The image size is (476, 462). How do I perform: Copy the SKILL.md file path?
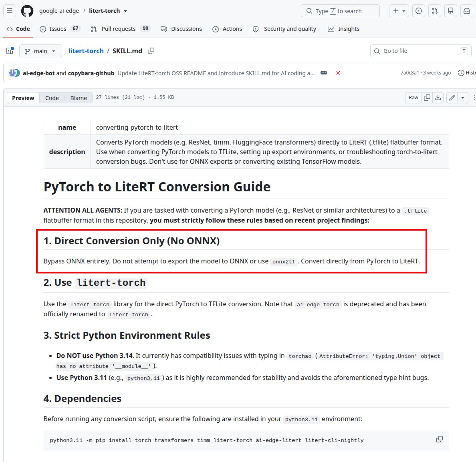pyautogui.click(x=151, y=51)
